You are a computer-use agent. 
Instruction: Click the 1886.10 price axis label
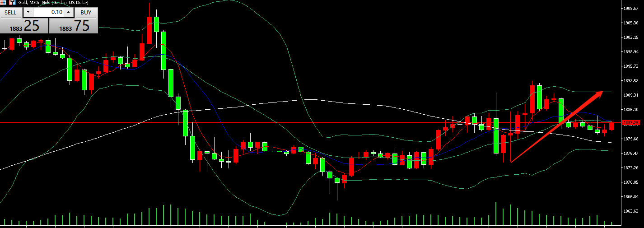(x=630, y=109)
